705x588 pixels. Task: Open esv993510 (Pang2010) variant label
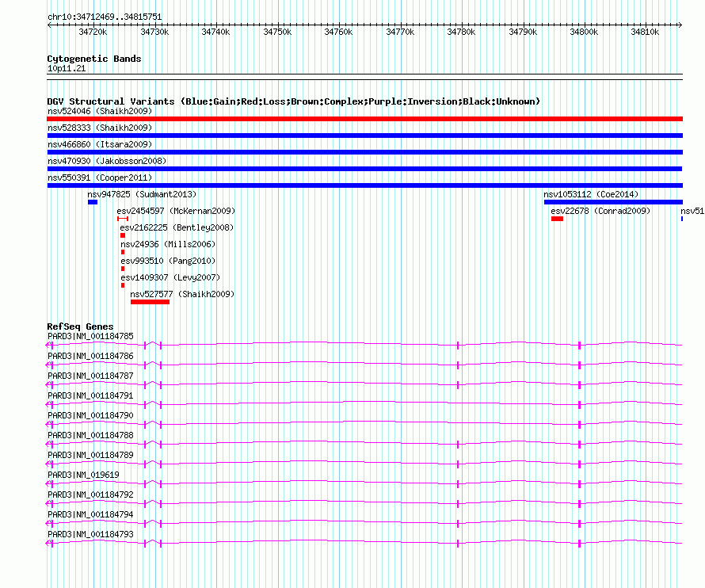coord(168,261)
